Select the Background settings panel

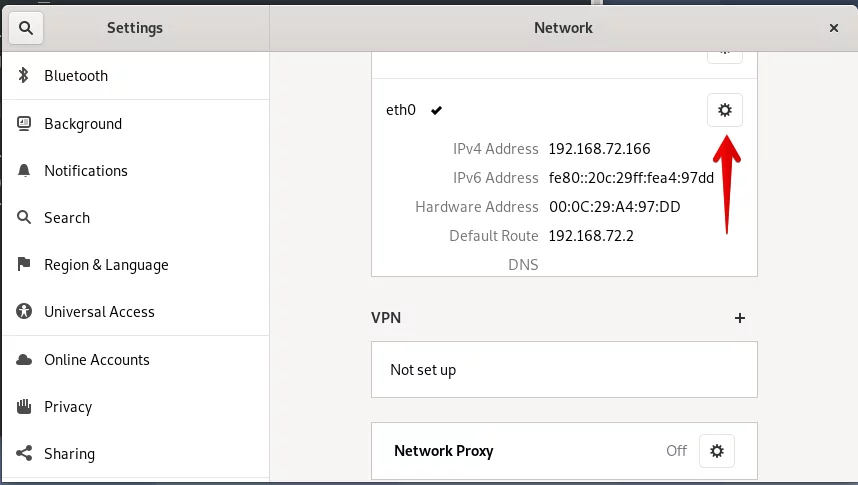pyautogui.click(x=136, y=124)
